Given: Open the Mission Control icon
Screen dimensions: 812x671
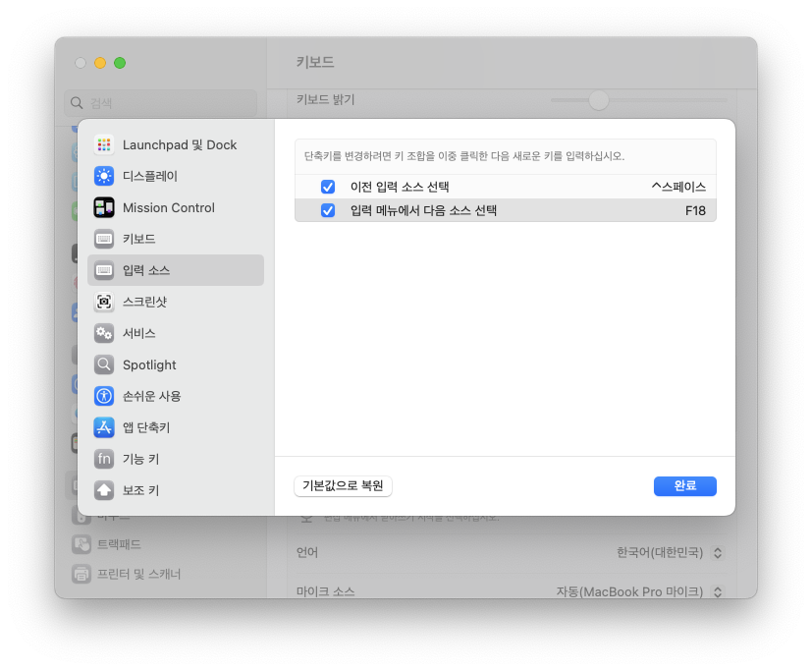Looking at the screenshot, I should (104, 207).
